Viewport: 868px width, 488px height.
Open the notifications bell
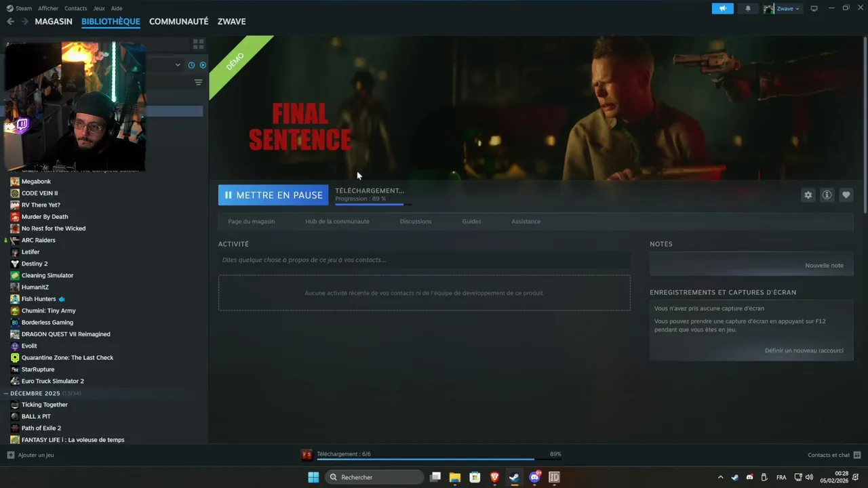point(748,8)
